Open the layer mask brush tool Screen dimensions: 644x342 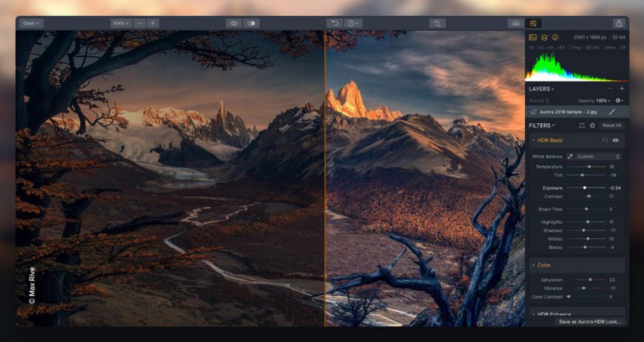[612, 112]
